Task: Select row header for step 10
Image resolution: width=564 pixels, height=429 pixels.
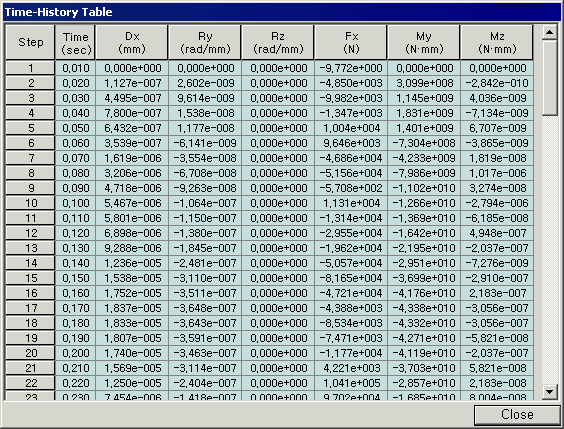Action: [30, 203]
